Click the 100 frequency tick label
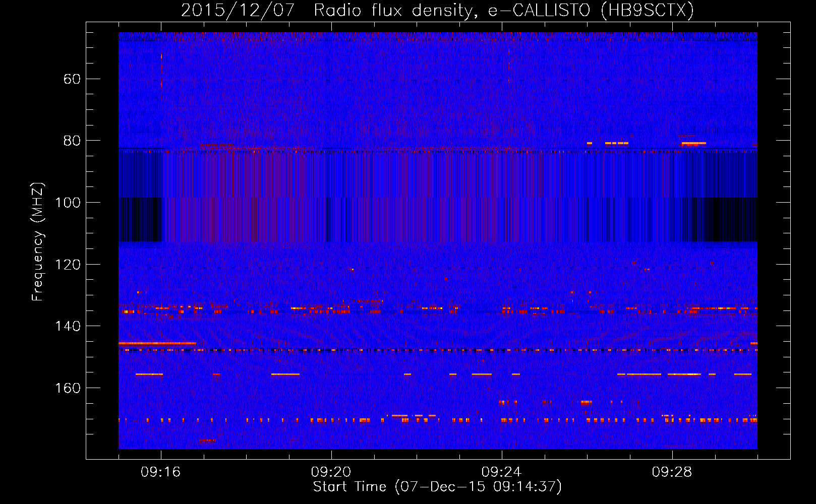The image size is (816, 504). coord(68,203)
